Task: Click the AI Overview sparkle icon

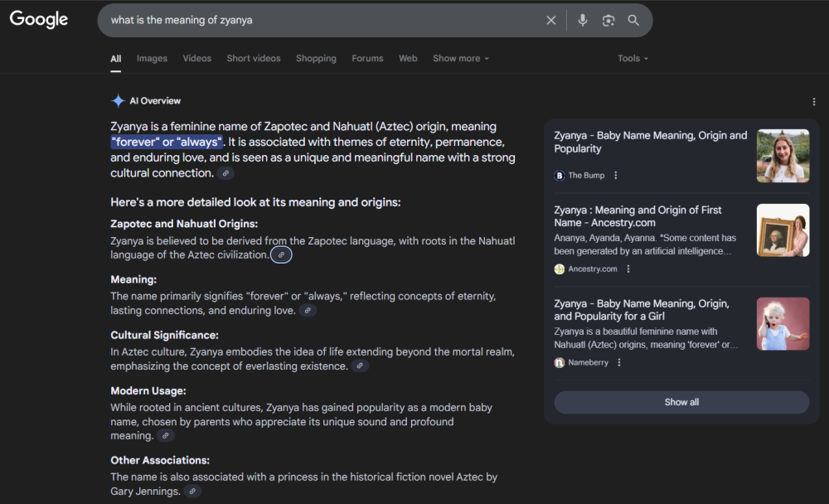Action: pos(117,100)
